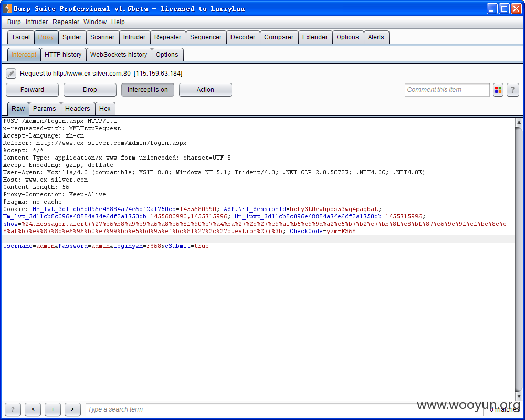This screenshot has width=525, height=420.
Task: Click the Accept-Encoding: gzip, deflate line
Action: [58, 165]
